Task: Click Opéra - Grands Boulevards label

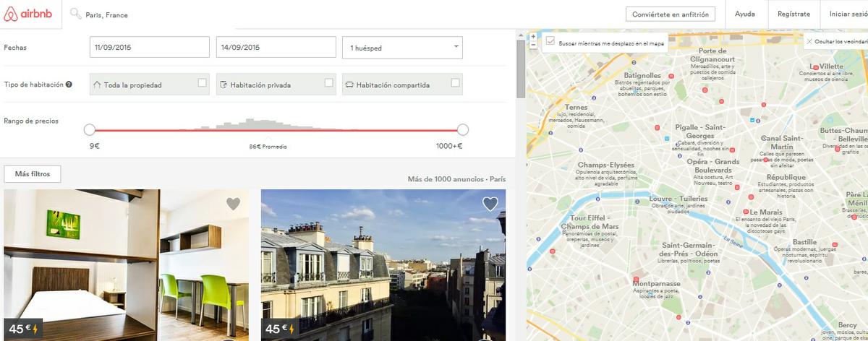Action: 713,165
